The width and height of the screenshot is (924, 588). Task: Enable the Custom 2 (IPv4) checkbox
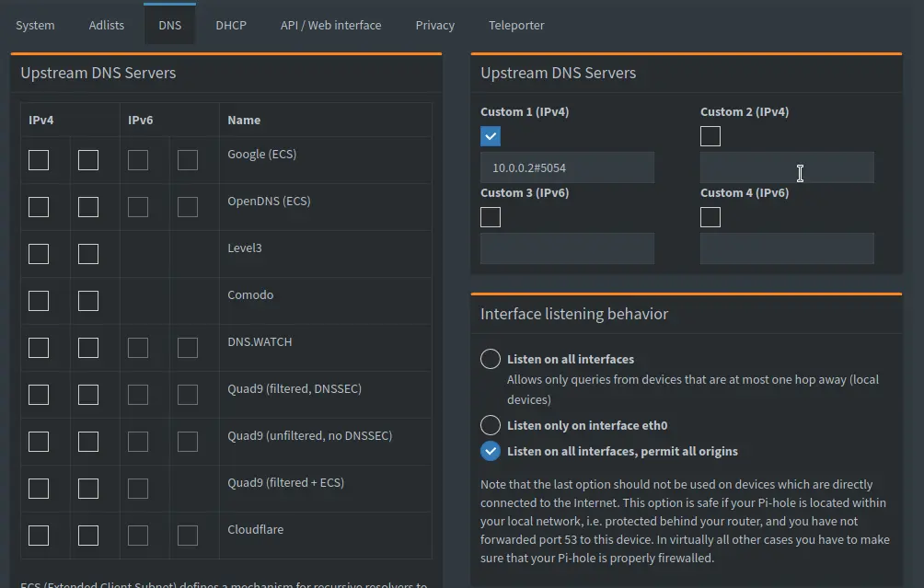(x=710, y=136)
